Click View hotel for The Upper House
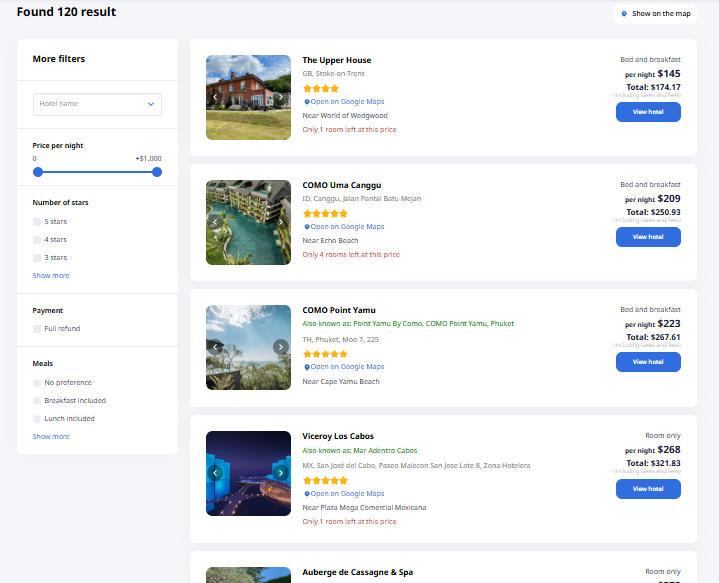This screenshot has height=583, width=719. click(x=648, y=112)
